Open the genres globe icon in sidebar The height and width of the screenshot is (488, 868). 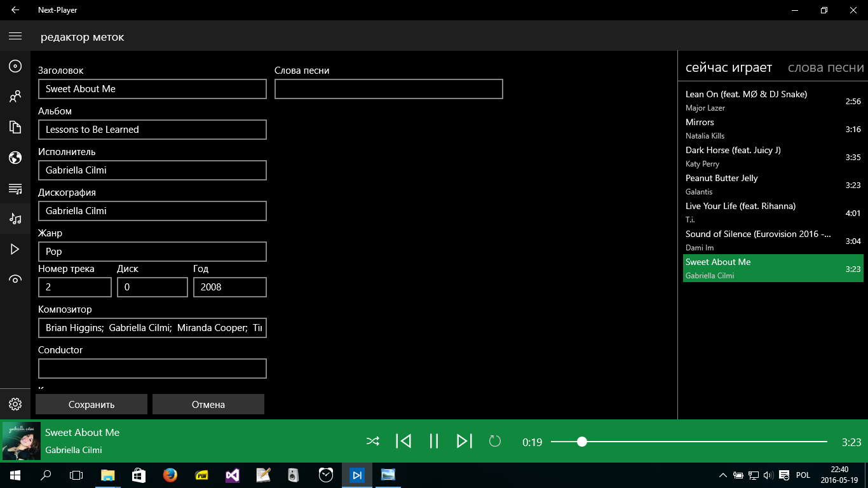[x=15, y=158]
